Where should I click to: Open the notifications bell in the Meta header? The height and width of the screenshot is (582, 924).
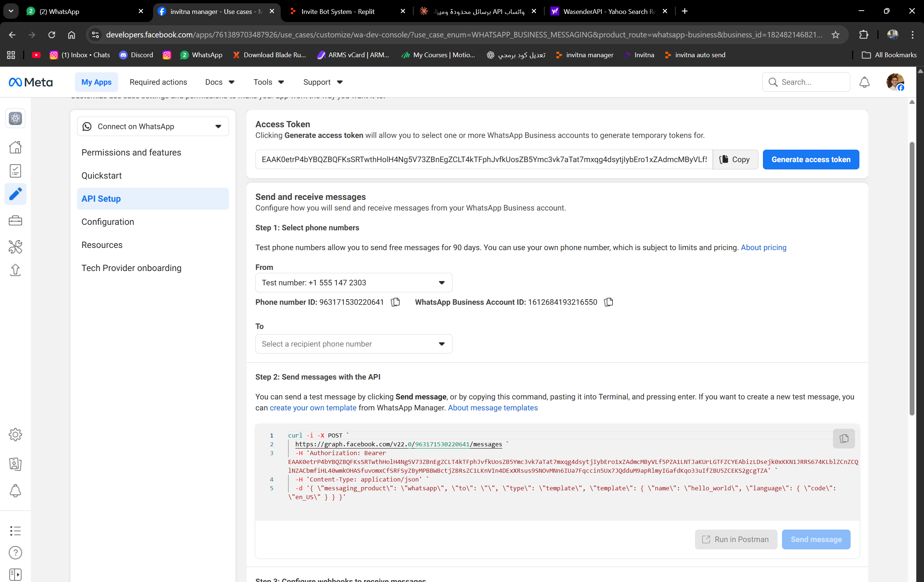(864, 82)
